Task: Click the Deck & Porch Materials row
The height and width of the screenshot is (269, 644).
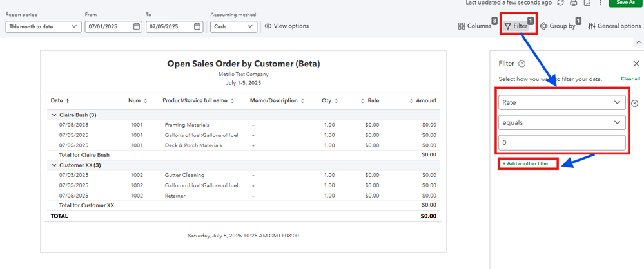Action: click(243, 145)
